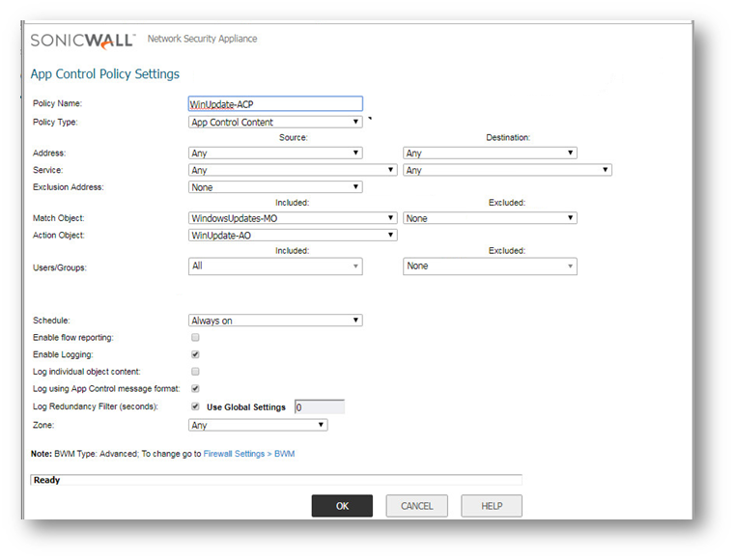Toggle the Enable Logging checkbox
Screen dimensions: 735x560
[x=196, y=354]
